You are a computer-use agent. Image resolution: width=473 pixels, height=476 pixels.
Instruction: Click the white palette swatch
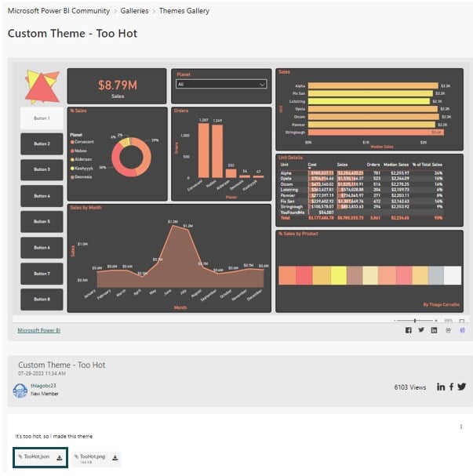point(453,275)
